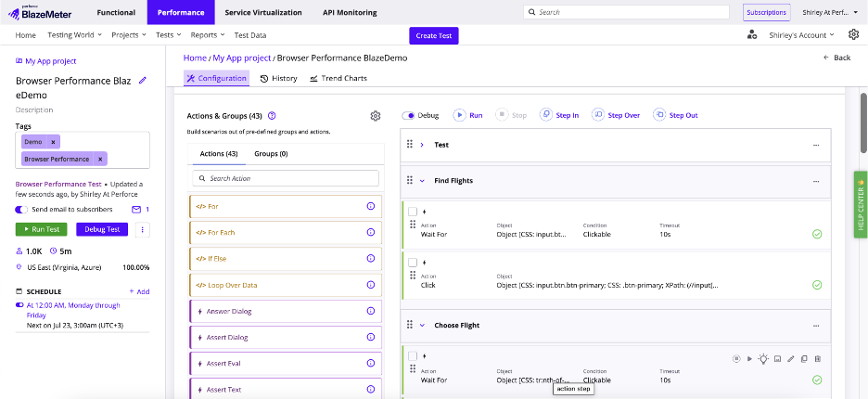Open Actions & Groups gear settings

tap(376, 116)
